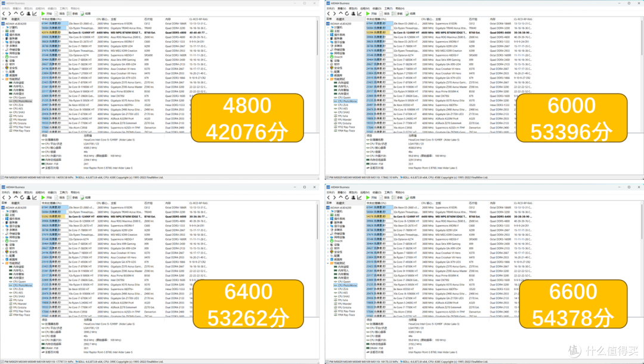
Task: Open the 工具(T) menu in the 53262 window
Action: click(64, 192)
